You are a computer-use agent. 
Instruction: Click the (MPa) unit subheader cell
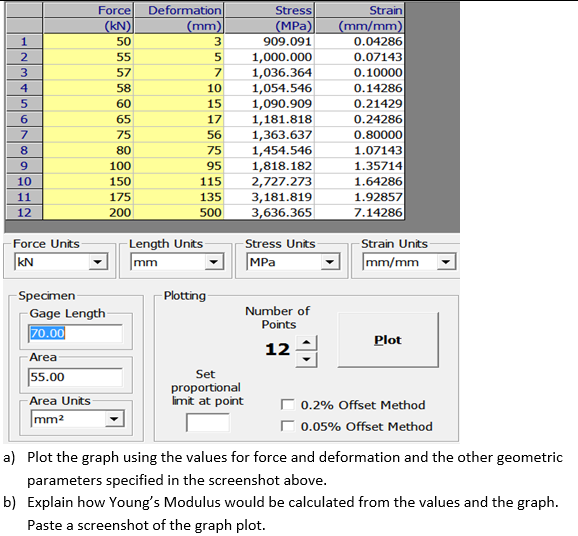(x=269, y=26)
